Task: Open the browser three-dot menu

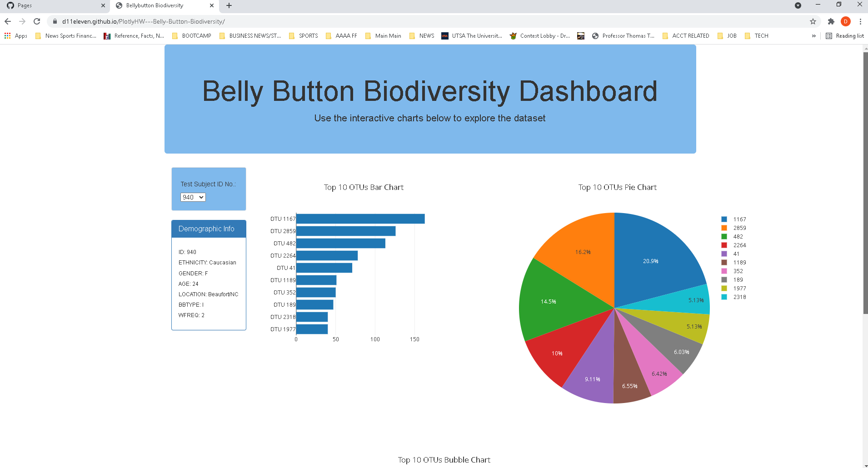Action: click(860, 21)
